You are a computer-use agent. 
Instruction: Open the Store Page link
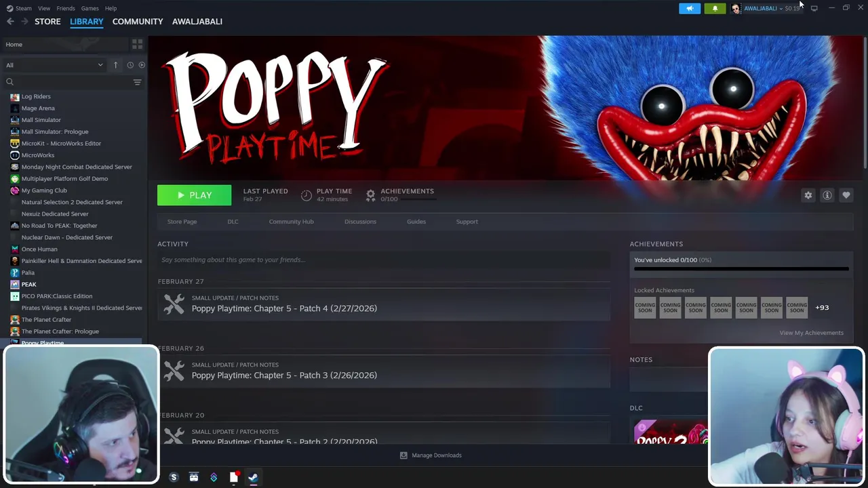coord(182,222)
